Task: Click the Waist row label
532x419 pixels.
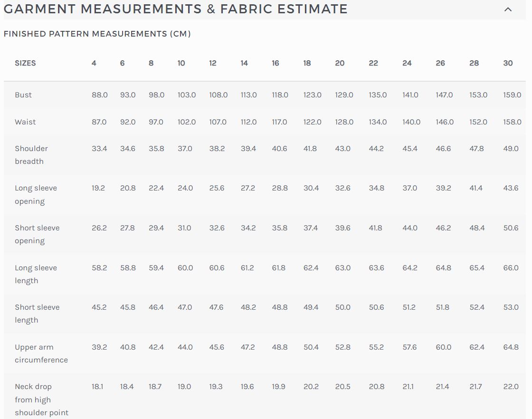Action: coord(25,122)
